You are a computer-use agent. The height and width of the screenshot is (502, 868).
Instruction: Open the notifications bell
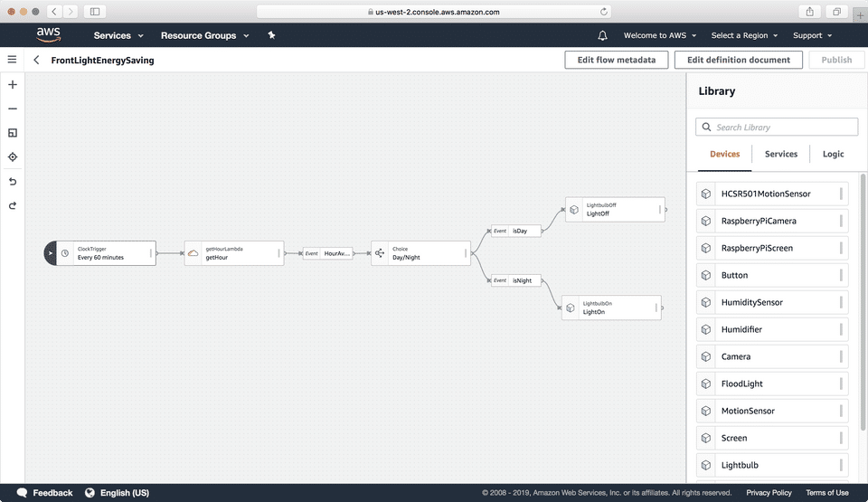click(x=602, y=35)
